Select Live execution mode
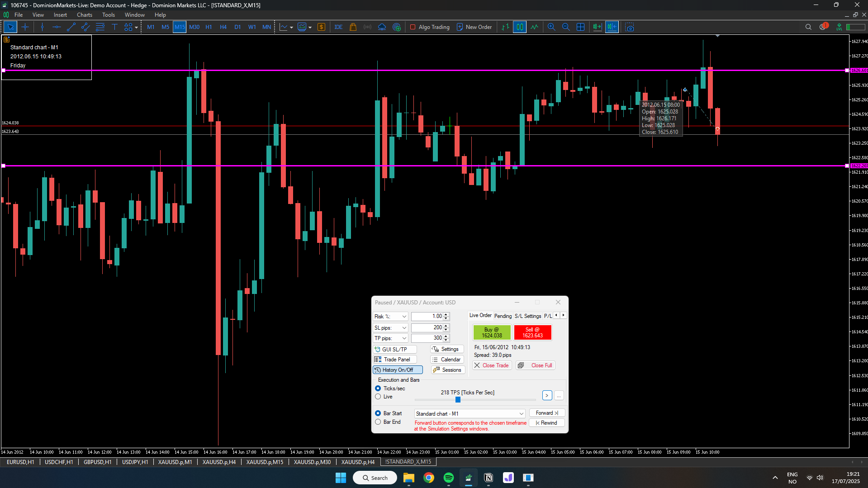The image size is (868, 488). (378, 397)
